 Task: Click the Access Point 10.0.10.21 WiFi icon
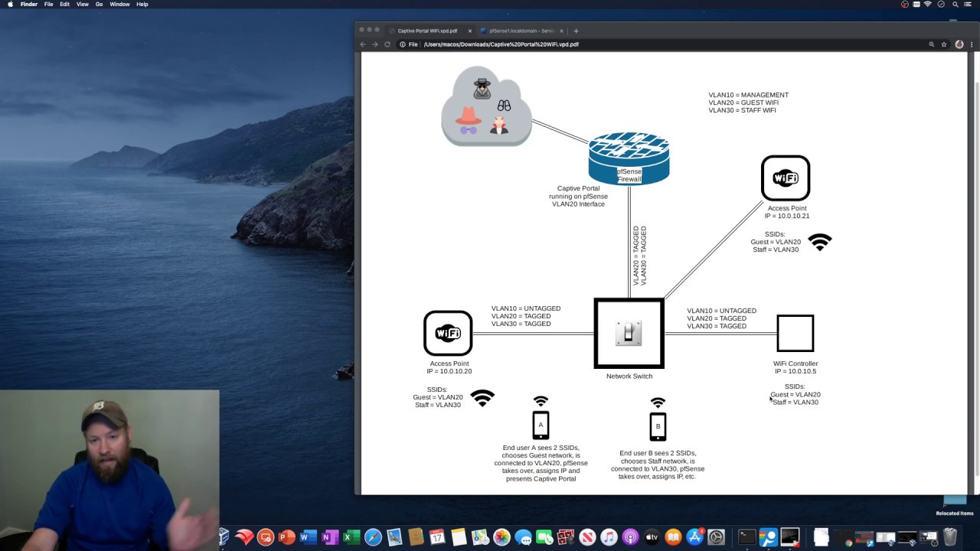click(x=786, y=178)
